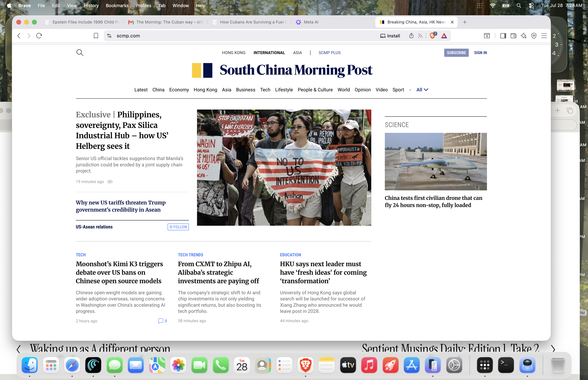Image resolution: width=588 pixels, height=380 pixels.
Task: Follow the US-Asean relations topic
Action: point(178,227)
